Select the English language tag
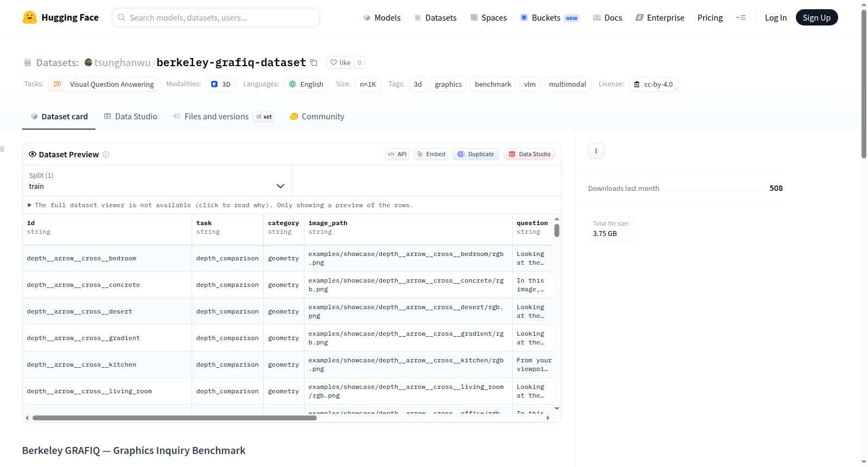The height and width of the screenshot is (467, 868). coord(306,84)
